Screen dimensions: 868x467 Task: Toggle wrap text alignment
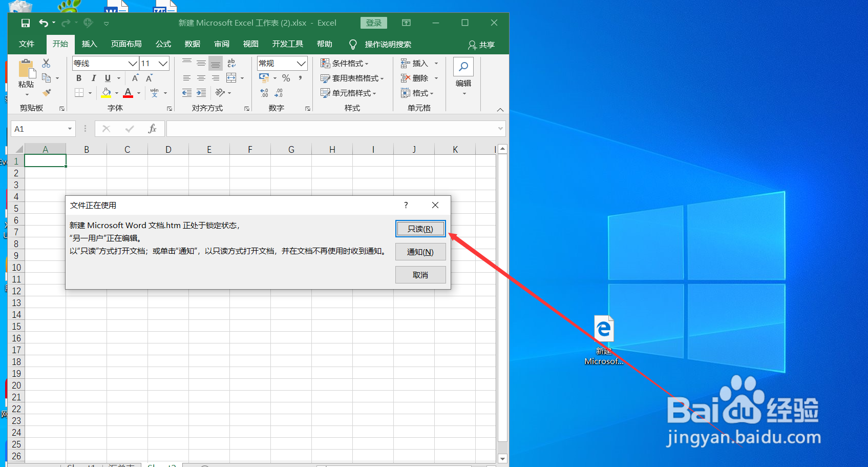231,63
